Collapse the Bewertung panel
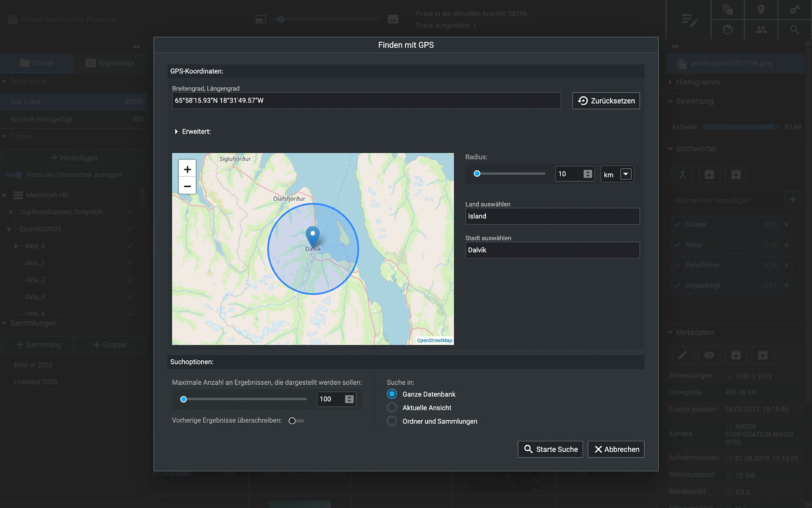812x508 pixels. click(x=670, y=101)
